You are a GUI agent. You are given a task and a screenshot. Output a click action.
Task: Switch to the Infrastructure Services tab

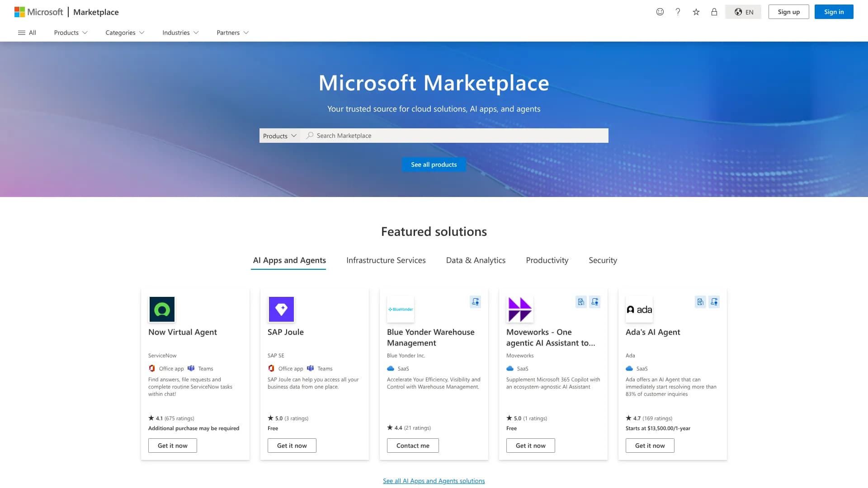coord(386,260)
